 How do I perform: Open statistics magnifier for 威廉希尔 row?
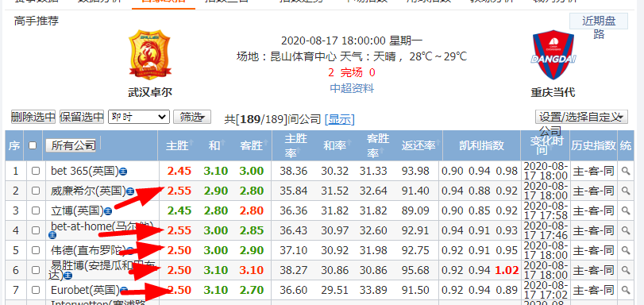626,191
